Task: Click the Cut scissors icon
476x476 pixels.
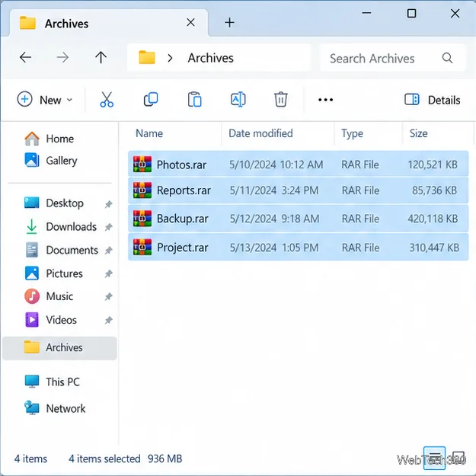Action: tap(107, 100)
